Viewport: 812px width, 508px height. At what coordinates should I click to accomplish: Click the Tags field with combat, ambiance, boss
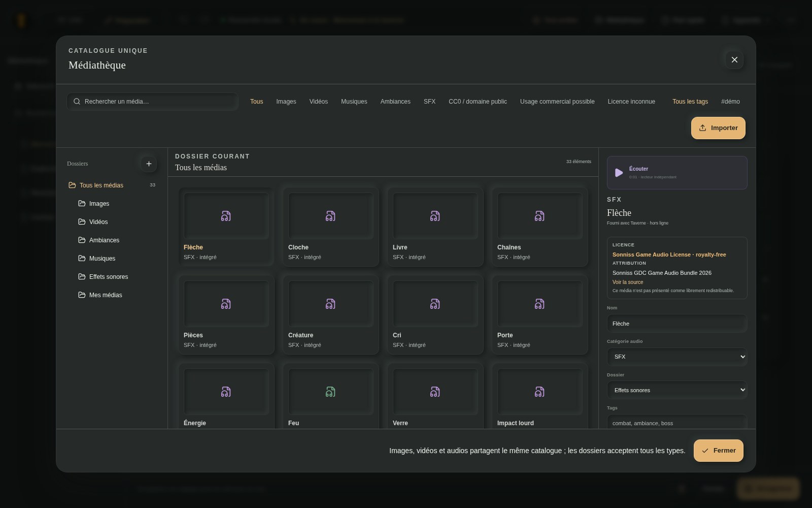click(677, 423)
